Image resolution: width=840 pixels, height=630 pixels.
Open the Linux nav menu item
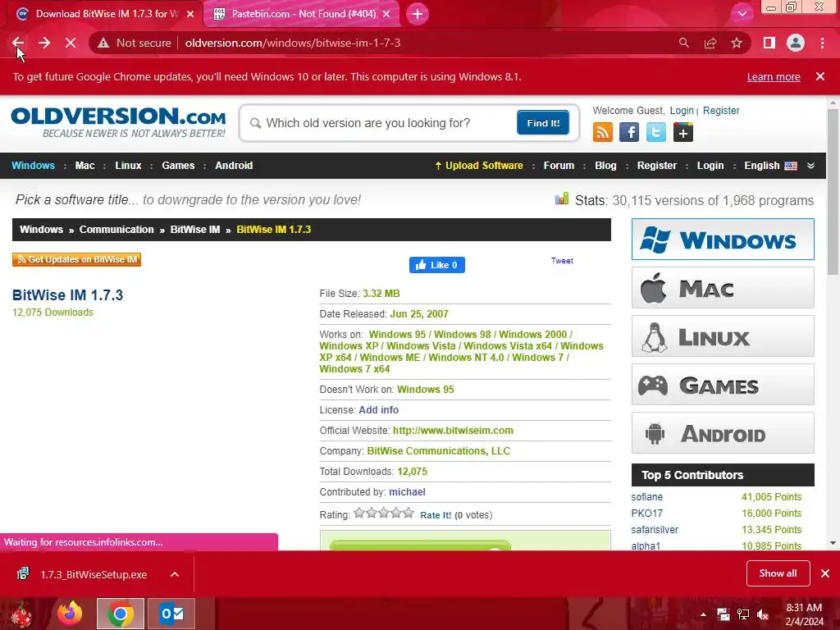(128, 166)
